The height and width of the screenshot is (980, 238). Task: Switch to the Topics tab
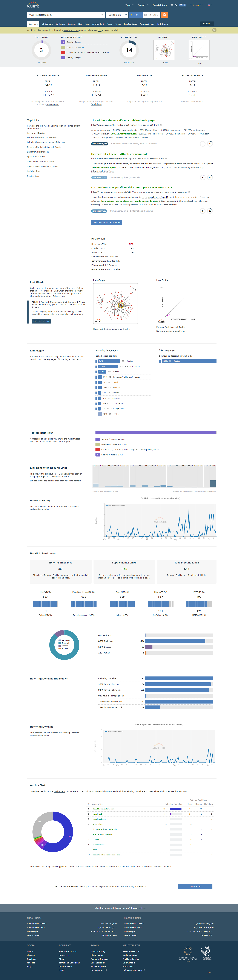point(118,24)
